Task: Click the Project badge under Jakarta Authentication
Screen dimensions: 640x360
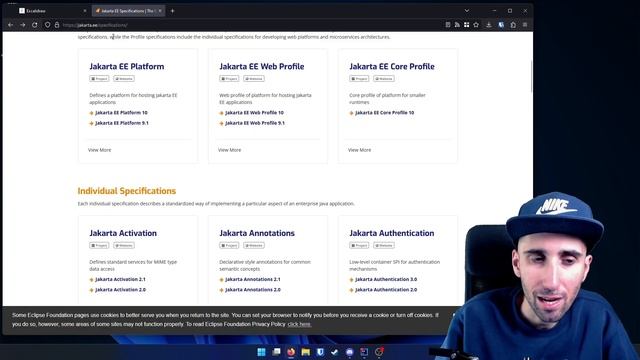Action: 359,246
